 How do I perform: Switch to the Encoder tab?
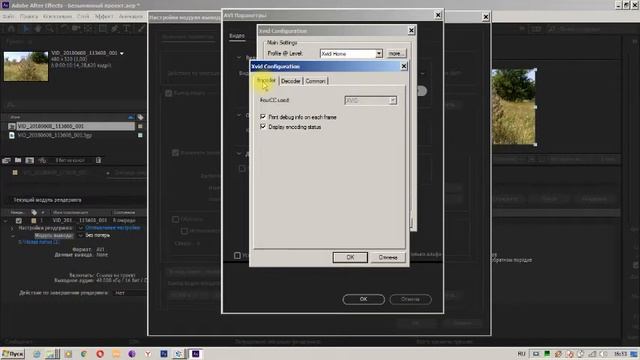[x=266, y=80]
